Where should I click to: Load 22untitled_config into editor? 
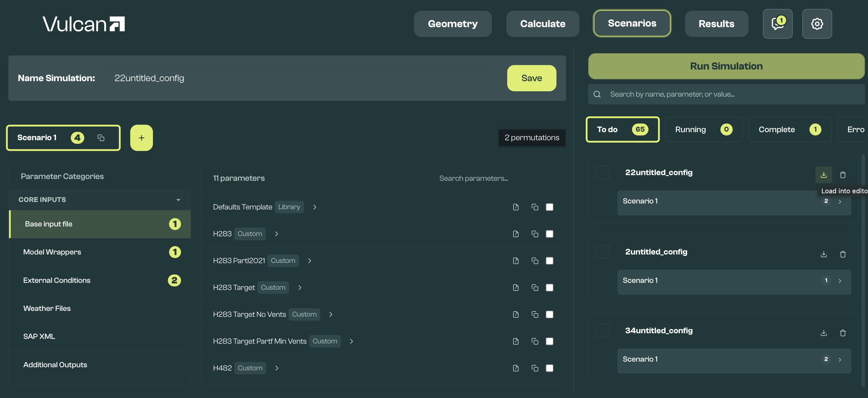pyautogui.click(x=823, y=175)
